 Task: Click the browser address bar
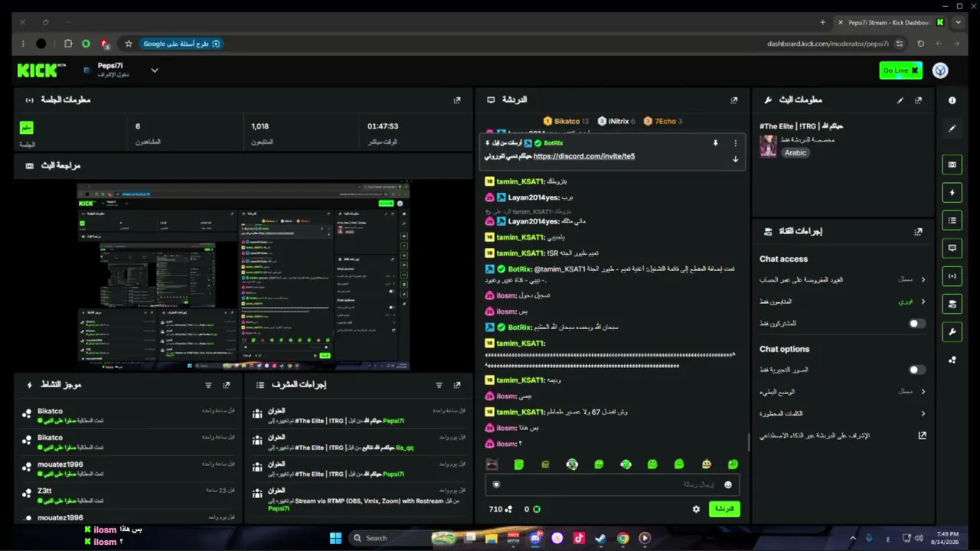click(x=827, y=44)
